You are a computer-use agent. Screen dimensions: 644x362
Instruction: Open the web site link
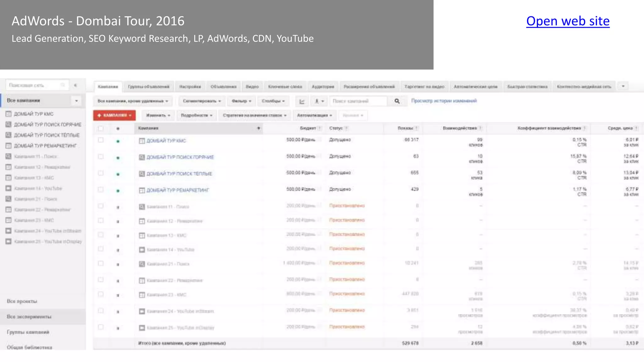click(568, 21)
